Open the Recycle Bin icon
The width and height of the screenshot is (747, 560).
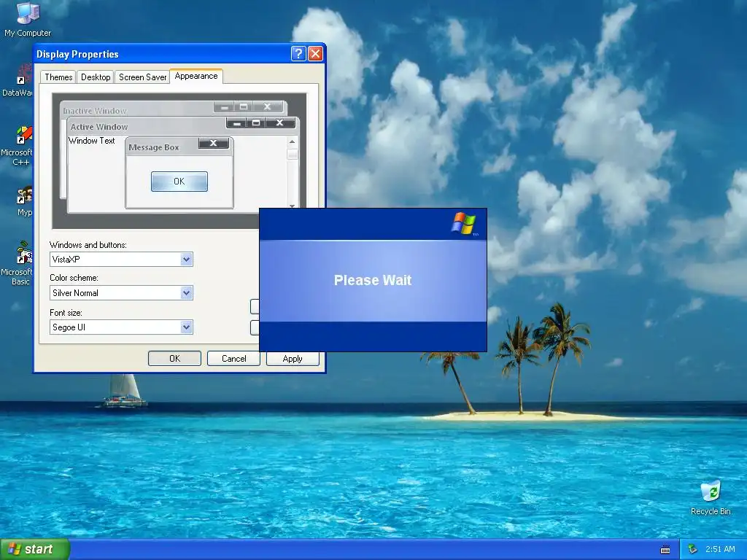(x=711, y=497)
